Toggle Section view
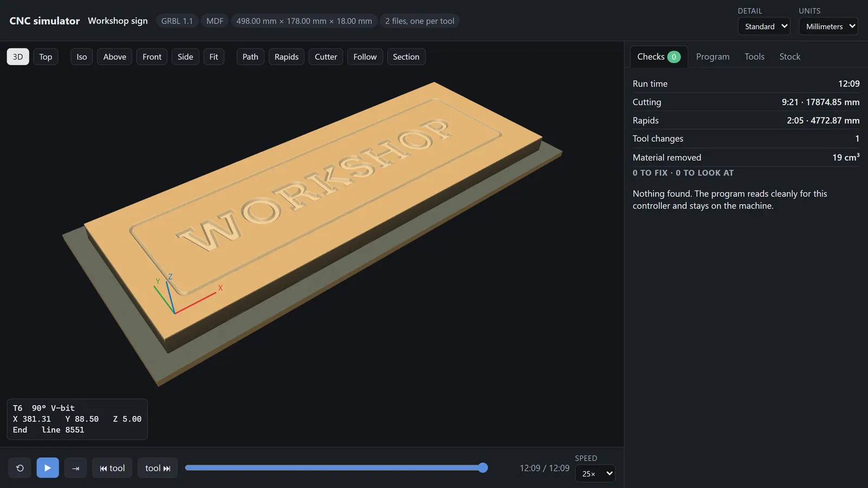Viewport: 868px width, 488px height. pyautogui.click(x=406, y=57)
